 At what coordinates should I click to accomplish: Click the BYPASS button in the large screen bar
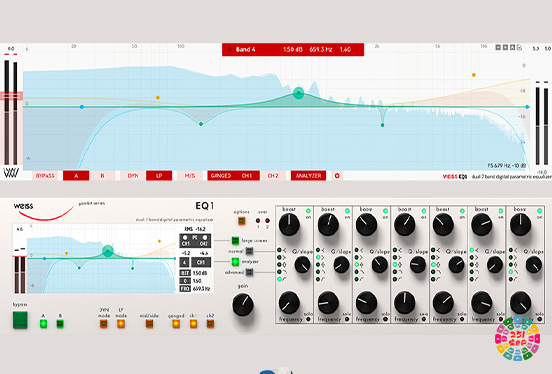[x=45, y=175]
